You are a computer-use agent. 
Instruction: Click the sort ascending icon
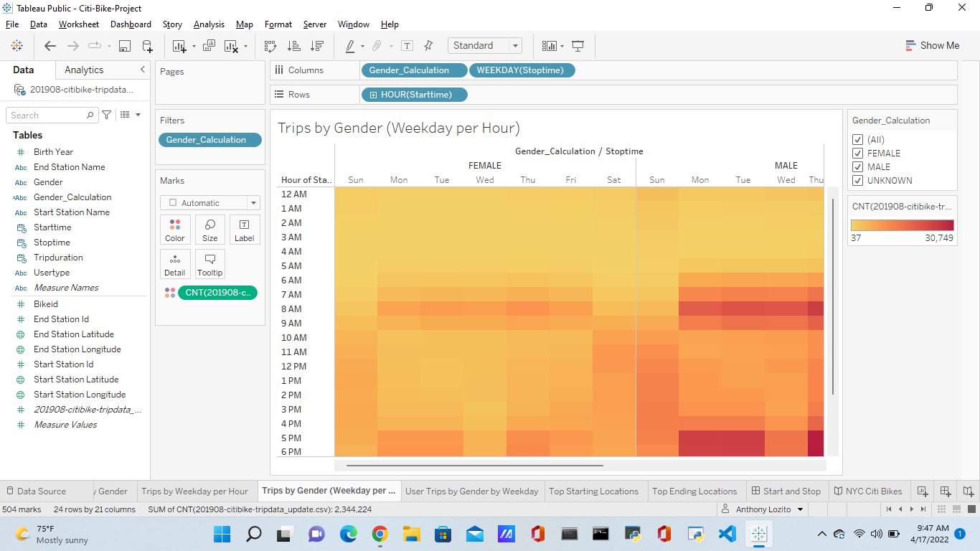293,46
